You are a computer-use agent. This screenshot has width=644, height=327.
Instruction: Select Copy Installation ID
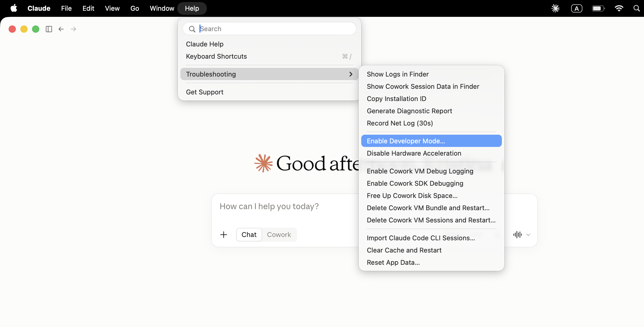point(431,99)
